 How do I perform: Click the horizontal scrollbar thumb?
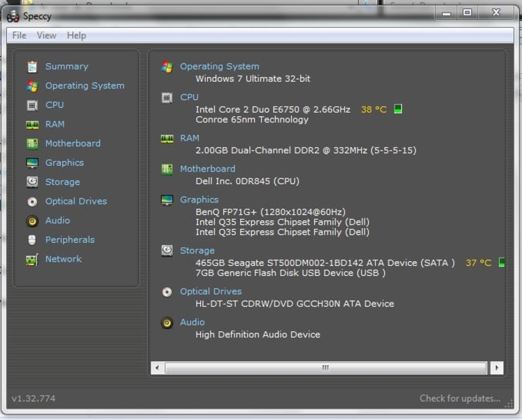pos(325,368)
